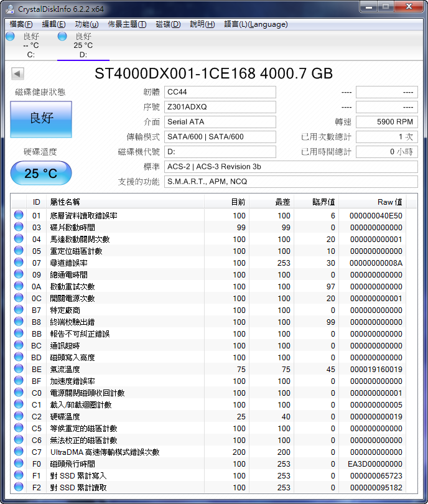Click the ID column header
Image resolution: width=428 pixels, height=504 pixels.
pos(36,202)
